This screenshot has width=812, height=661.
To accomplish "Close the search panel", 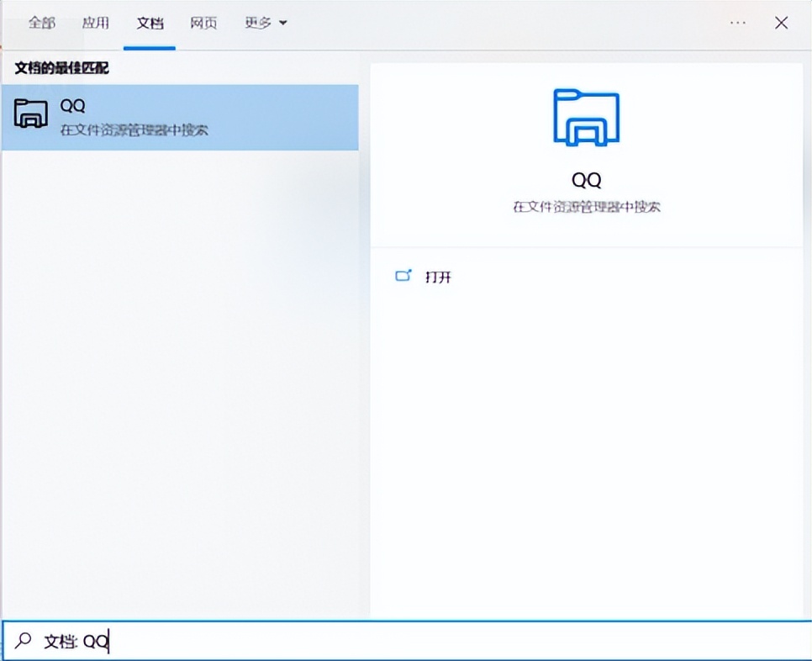I will point(781,23).
